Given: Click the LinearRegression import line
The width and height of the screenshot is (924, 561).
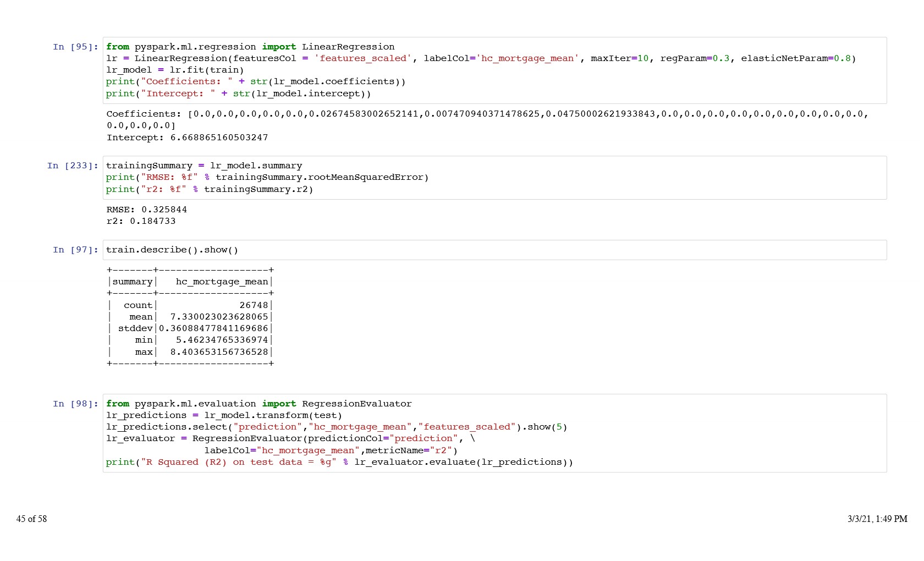Looking at the screenshot, I should [x=250, y=47].
